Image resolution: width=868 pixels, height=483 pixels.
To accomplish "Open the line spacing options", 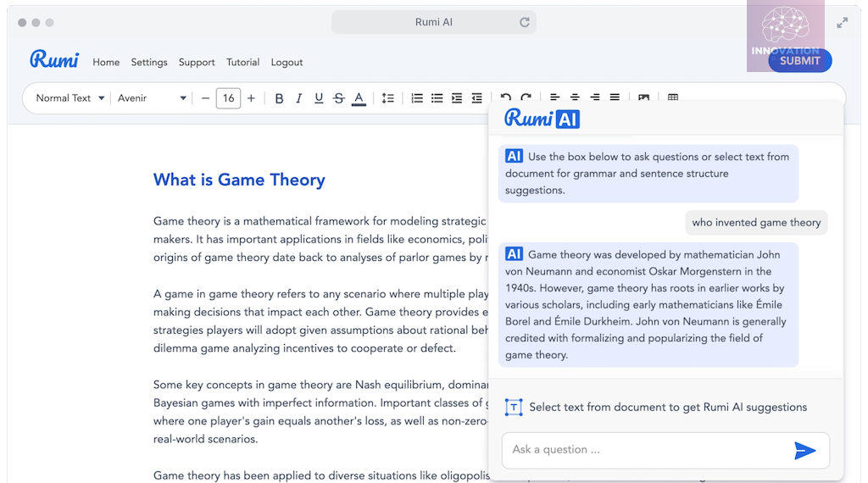I will 388,98.
